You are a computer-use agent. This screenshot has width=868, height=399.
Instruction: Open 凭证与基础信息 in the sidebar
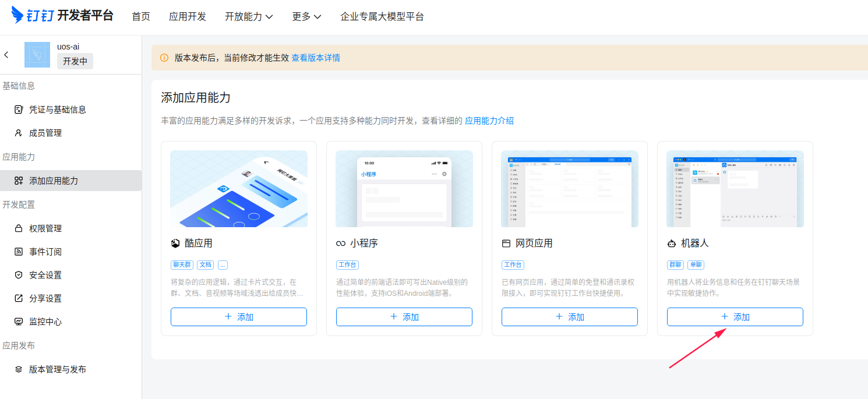[57, 110]
